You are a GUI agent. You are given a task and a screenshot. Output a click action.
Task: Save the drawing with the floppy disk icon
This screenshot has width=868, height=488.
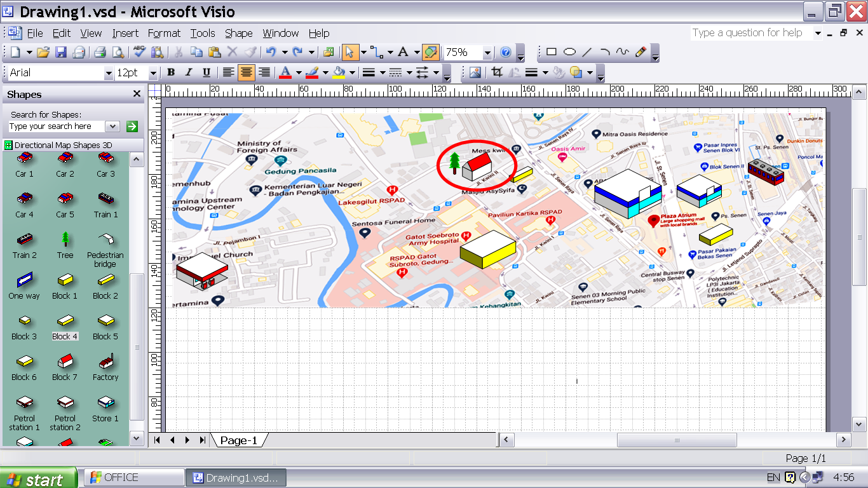point(61,52)
